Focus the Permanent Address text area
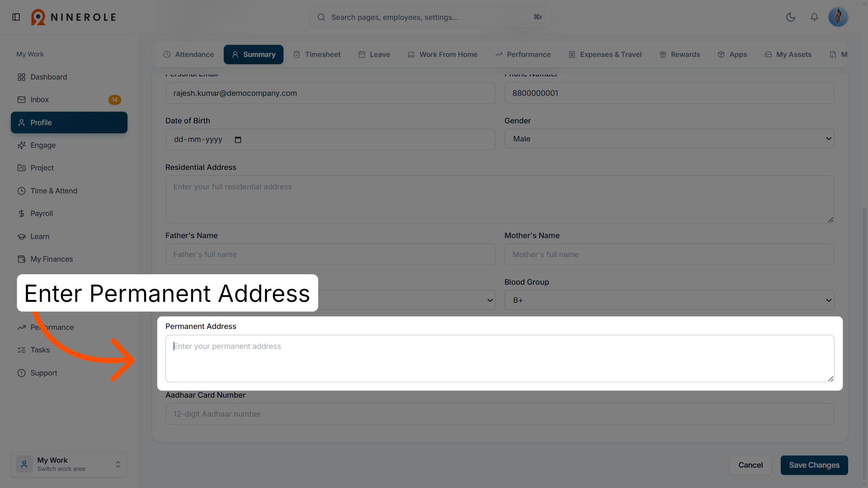Viewport: 868px width, 488px height. pyautogui.click(x=500, y=358)
